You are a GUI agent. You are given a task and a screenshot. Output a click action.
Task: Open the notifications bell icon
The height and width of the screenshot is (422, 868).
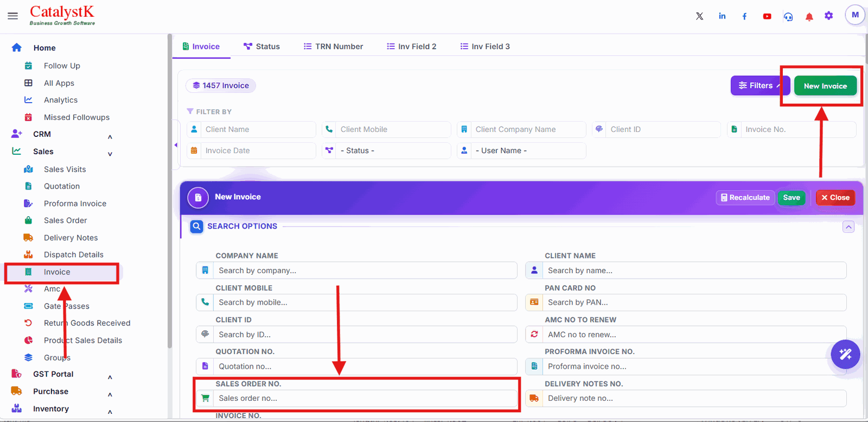pyautogui.click(x=809, y=17)
